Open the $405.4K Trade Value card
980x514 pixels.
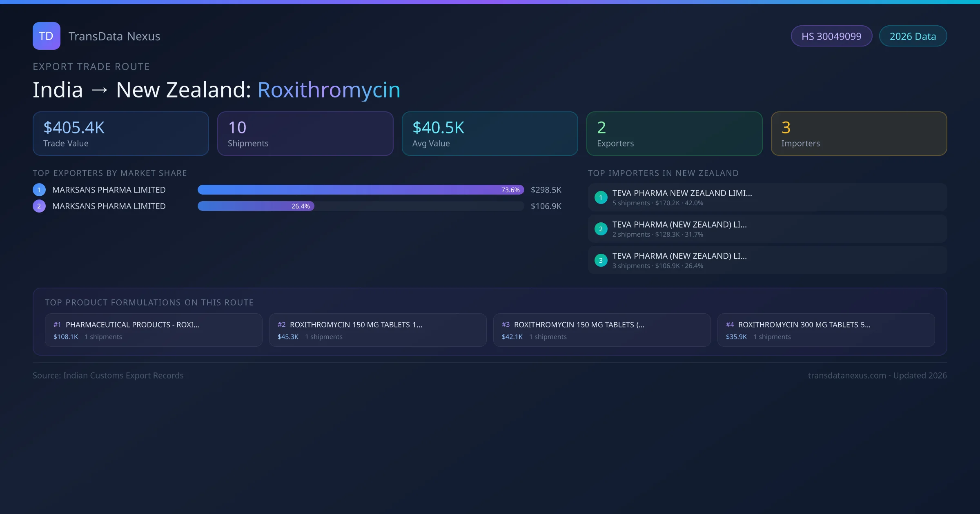pos(121,134)
